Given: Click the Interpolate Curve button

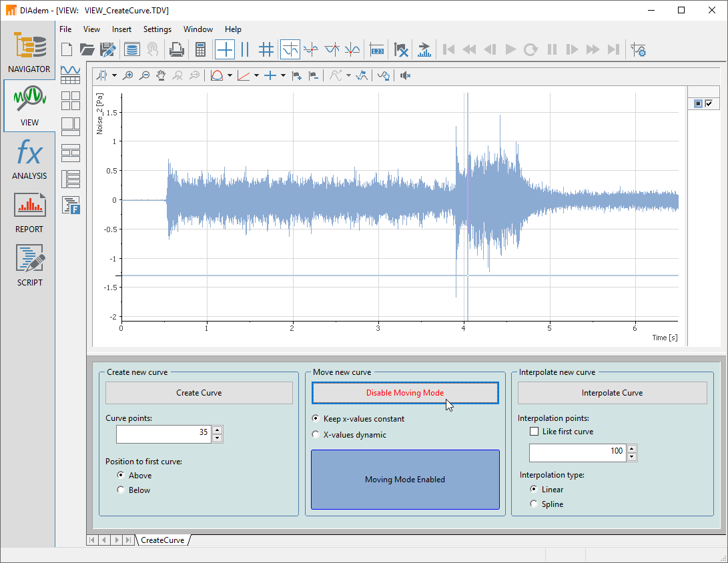Looking at the screenshot, I should coord(612,393).
